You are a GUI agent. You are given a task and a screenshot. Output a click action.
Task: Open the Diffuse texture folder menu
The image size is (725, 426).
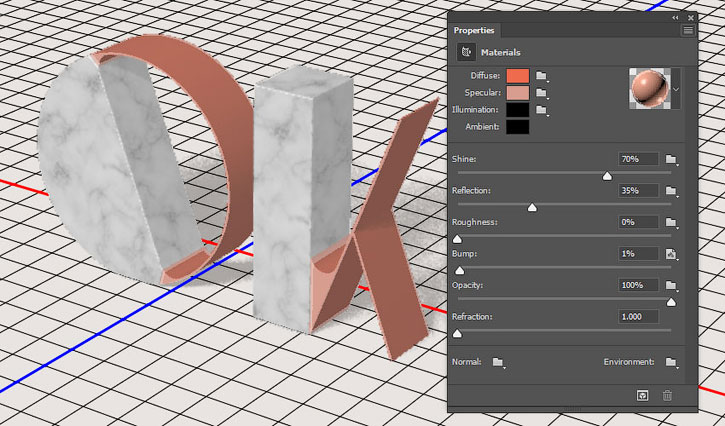coord(541,76)
